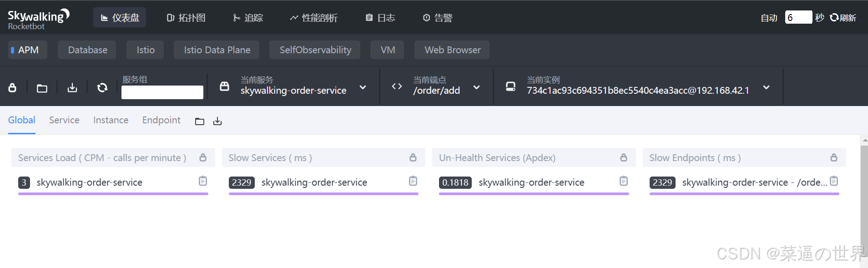Click the Skywalking Rocketbot logo
This screenshot has height=268, width=868.
click(x=39, y=20)
